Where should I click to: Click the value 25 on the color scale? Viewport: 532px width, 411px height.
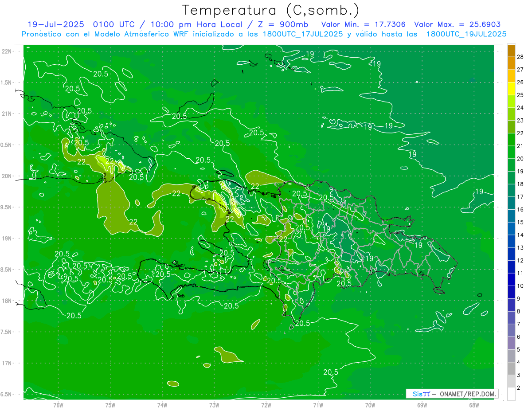520,95
